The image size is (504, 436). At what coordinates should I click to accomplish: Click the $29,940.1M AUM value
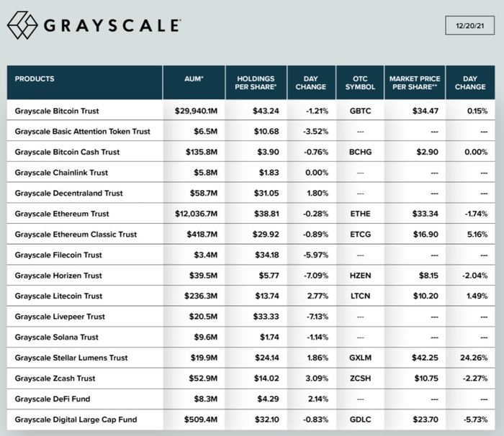point(197,112)
